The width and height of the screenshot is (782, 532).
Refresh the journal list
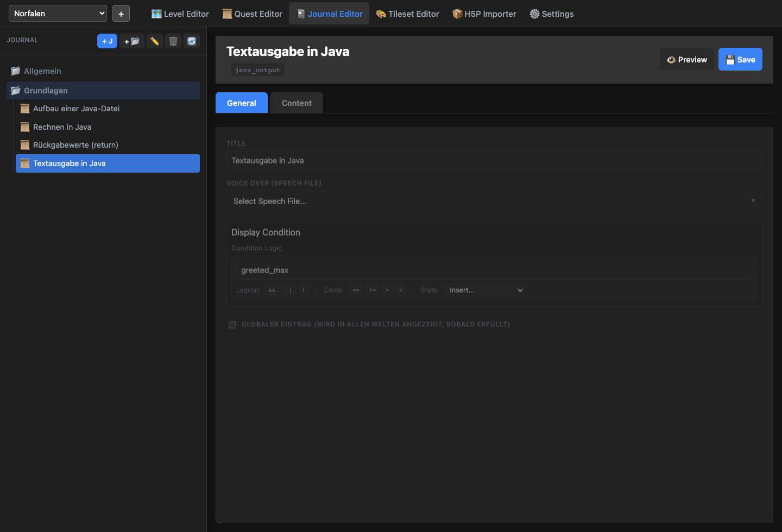[192, 41]
